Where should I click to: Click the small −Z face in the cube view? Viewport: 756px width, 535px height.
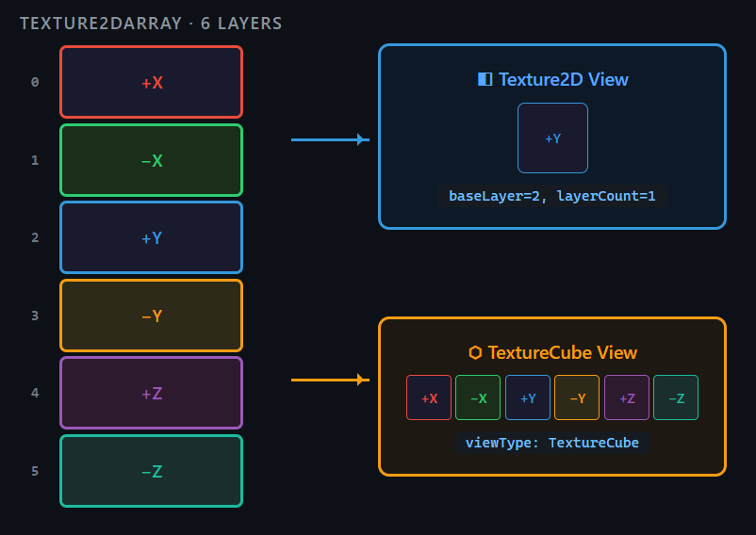click(x=676, y=397)
